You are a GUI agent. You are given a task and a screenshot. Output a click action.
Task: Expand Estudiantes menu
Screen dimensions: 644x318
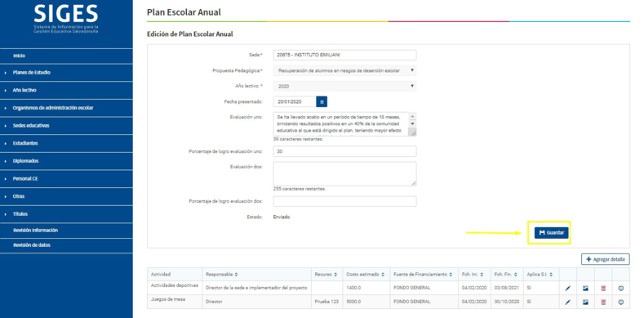pos(66,144)
